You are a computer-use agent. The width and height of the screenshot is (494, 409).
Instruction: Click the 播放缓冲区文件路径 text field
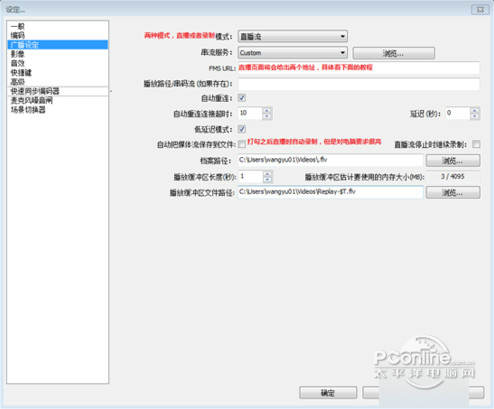click(330, 192)
